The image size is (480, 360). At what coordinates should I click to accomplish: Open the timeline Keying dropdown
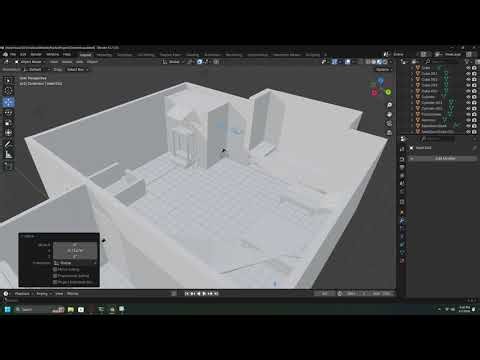point(44,294)
